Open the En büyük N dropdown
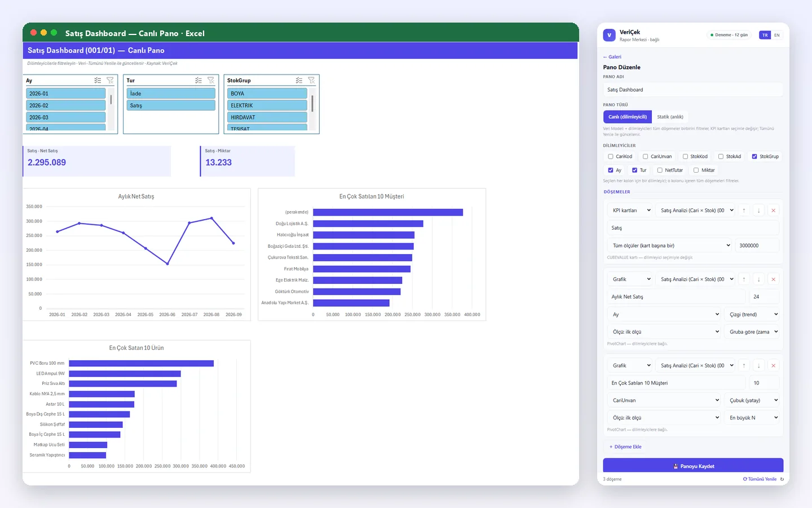Screen dimensions: 812x508 pos(753,418)
